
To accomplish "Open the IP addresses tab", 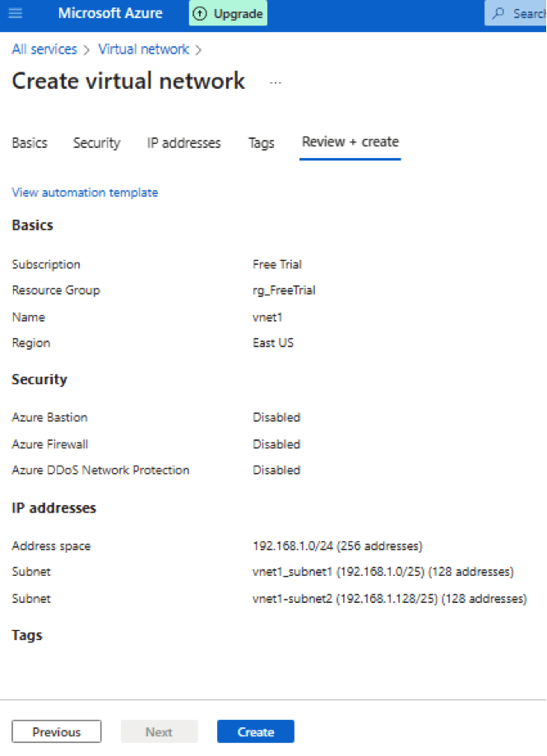I will (x=183, y=143).
